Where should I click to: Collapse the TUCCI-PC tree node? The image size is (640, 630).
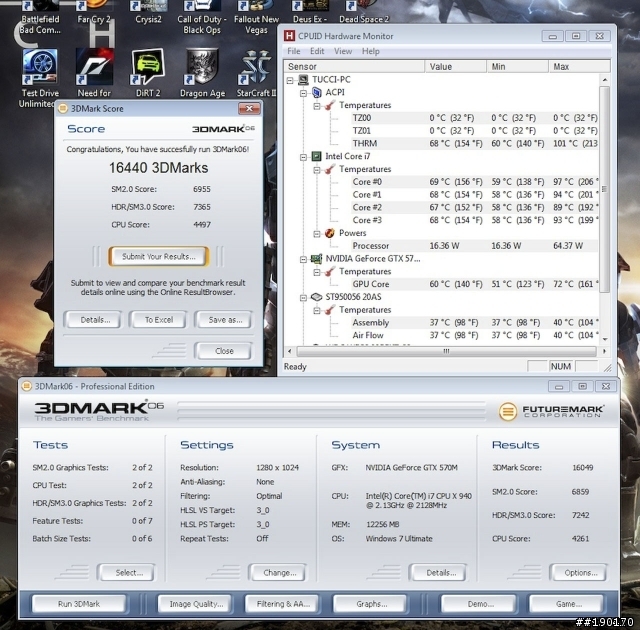coord(290,80)
